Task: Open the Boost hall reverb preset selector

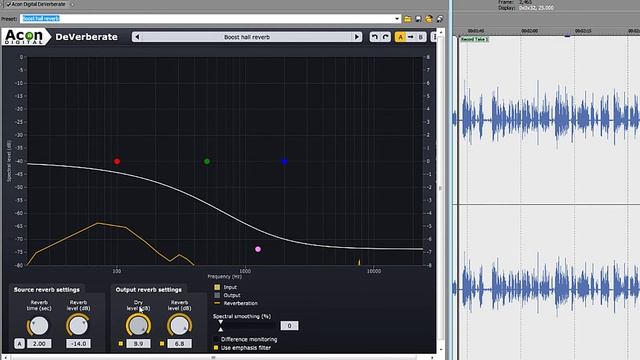Action: (x=247, y=37)
